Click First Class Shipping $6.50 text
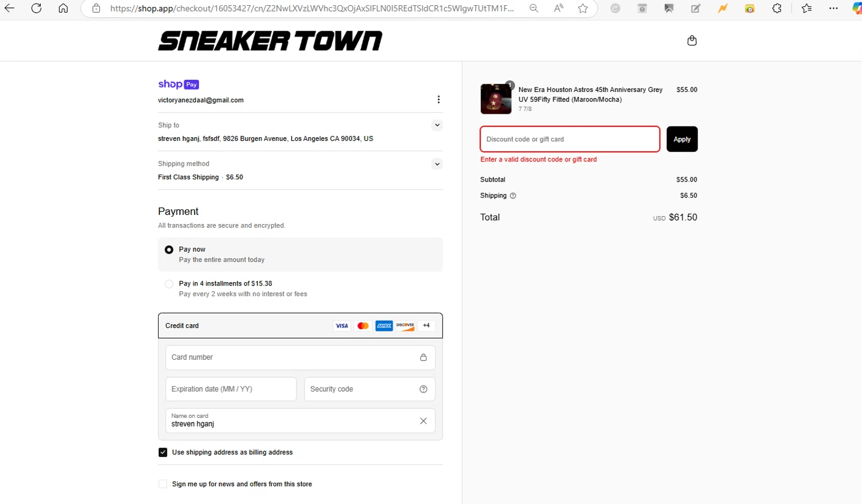Image resolution: width=862 pixels, height=504 pixels. tap(201, 177)
